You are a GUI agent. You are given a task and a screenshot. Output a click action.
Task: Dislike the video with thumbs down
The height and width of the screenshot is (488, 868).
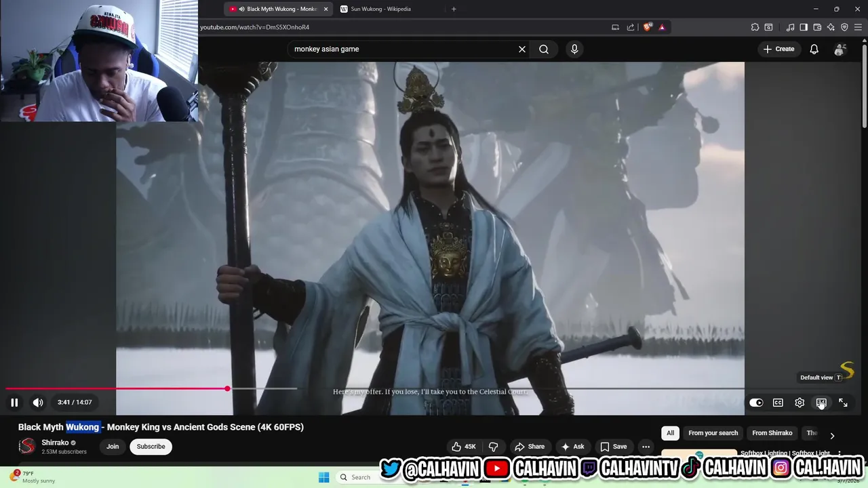493,447
